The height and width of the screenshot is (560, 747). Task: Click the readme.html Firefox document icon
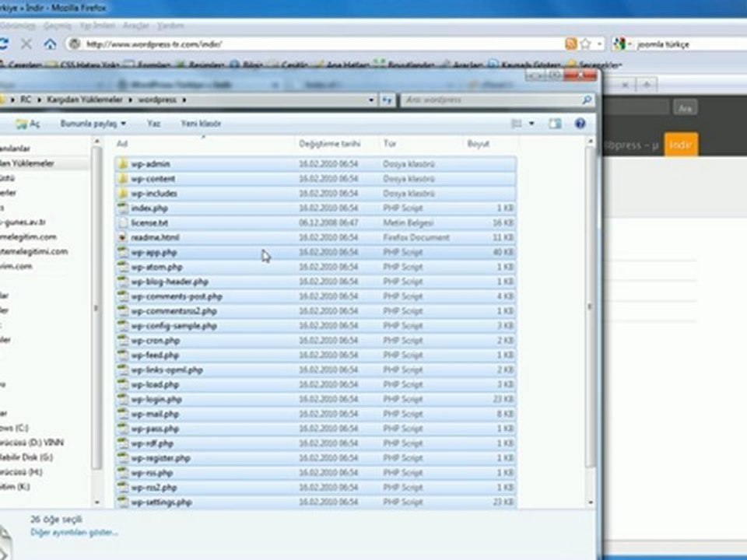point(123,238)
